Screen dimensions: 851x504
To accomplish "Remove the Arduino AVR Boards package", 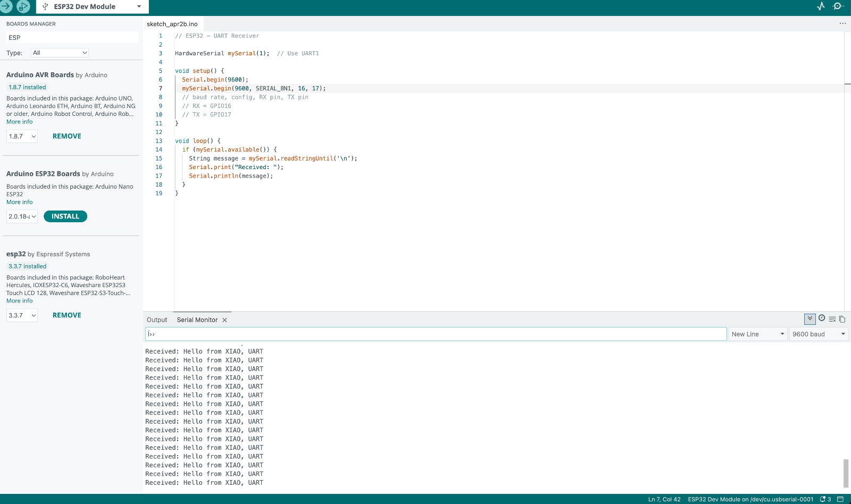I will [x=67, y=136].
